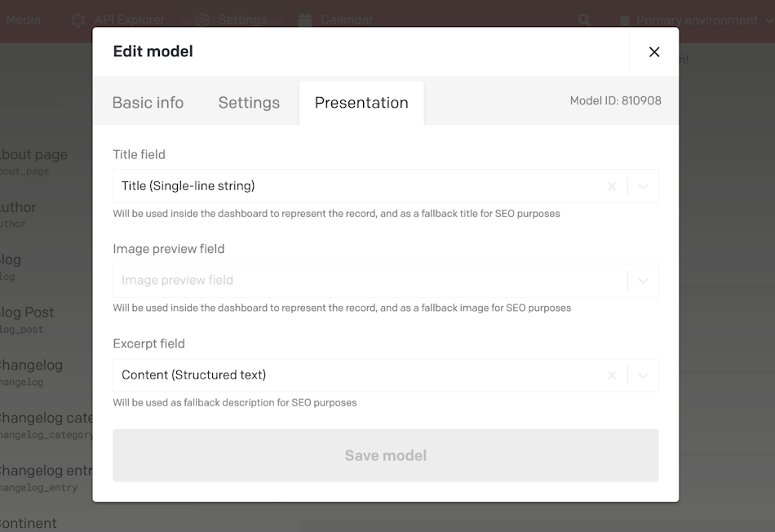This screenshot has width=775, height=532.
Task: Expand the Image preview field dropdown
Action: (643, 281)
